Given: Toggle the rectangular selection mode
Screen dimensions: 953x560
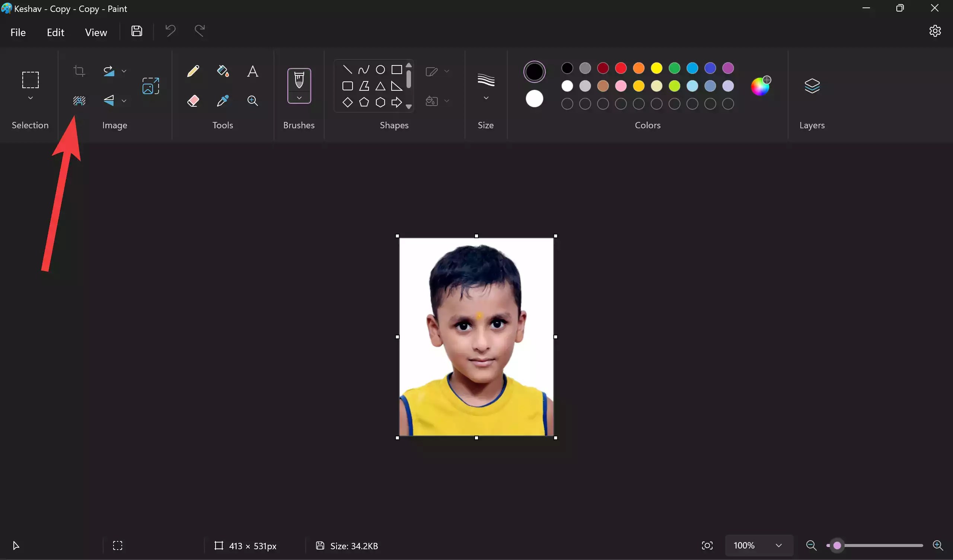Looking at the screenshot, I should (x=30, y=80).
